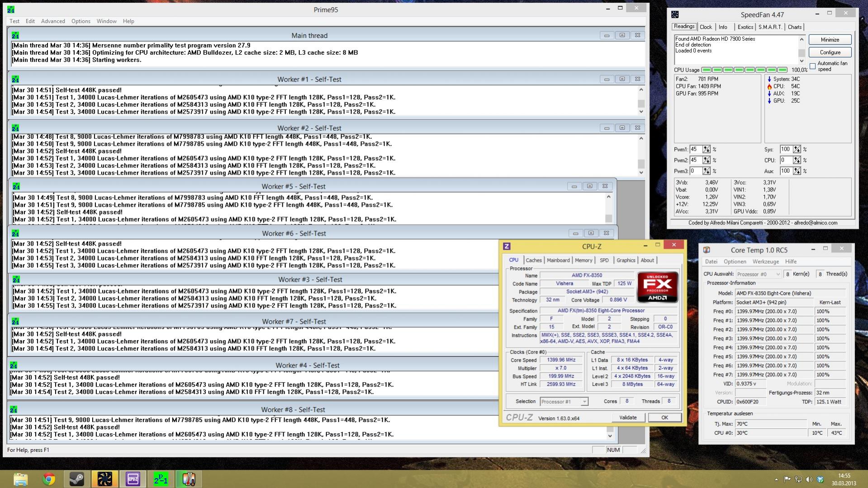
Task: Open Action Center flag in system tray
Action: click(787, 479)
